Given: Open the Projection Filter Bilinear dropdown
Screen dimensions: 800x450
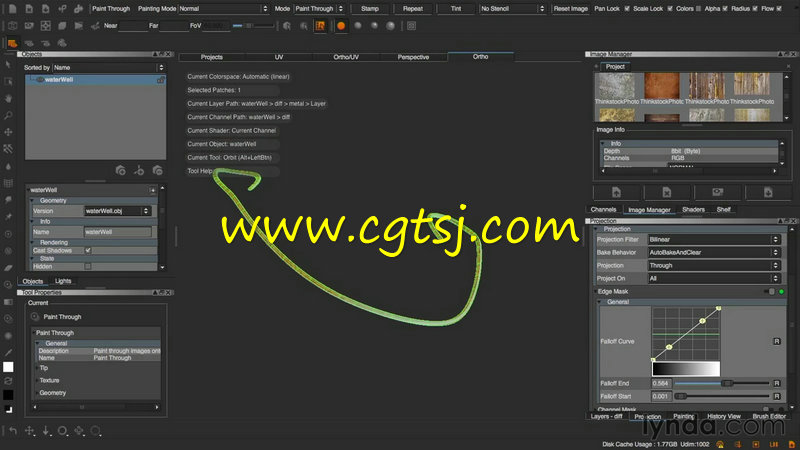Looking at the screenshot, I should pos(713,239).
